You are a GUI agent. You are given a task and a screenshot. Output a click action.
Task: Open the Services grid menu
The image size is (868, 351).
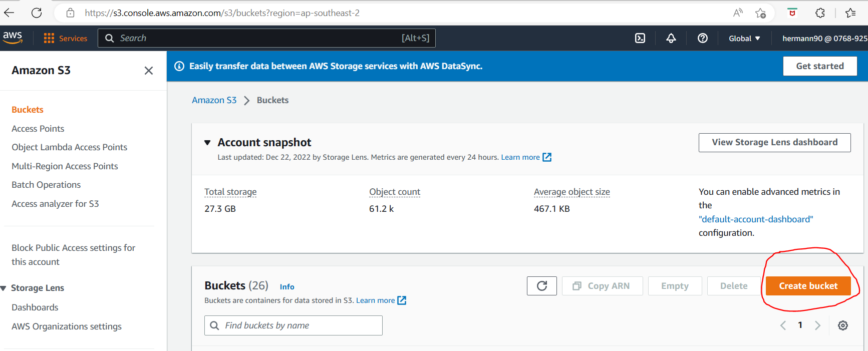pyautogui.click(x=65, y=38)
